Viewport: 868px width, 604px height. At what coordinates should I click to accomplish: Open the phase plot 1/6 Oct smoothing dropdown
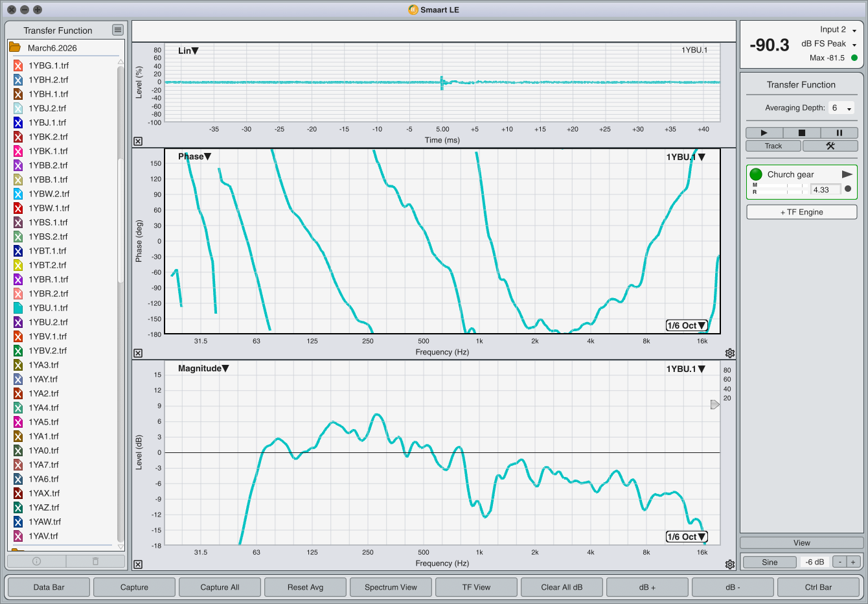coord(687,325)
